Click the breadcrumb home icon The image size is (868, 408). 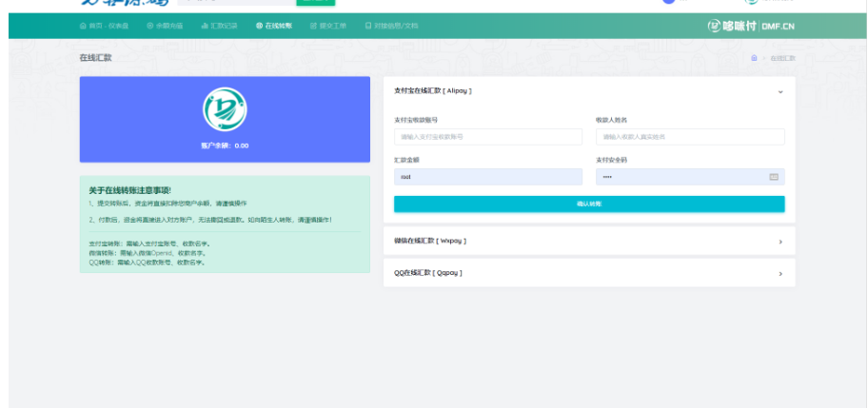pos(754,58)
